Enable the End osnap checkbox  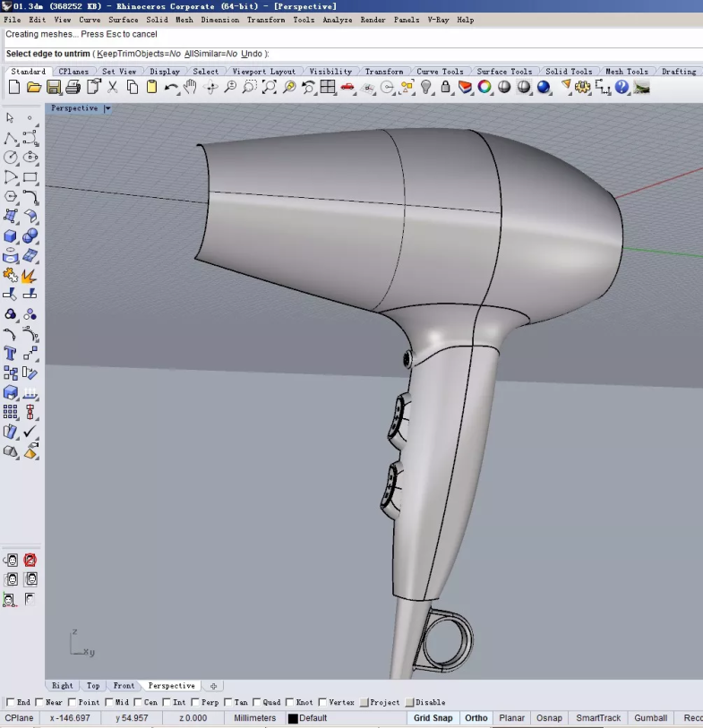10,703
